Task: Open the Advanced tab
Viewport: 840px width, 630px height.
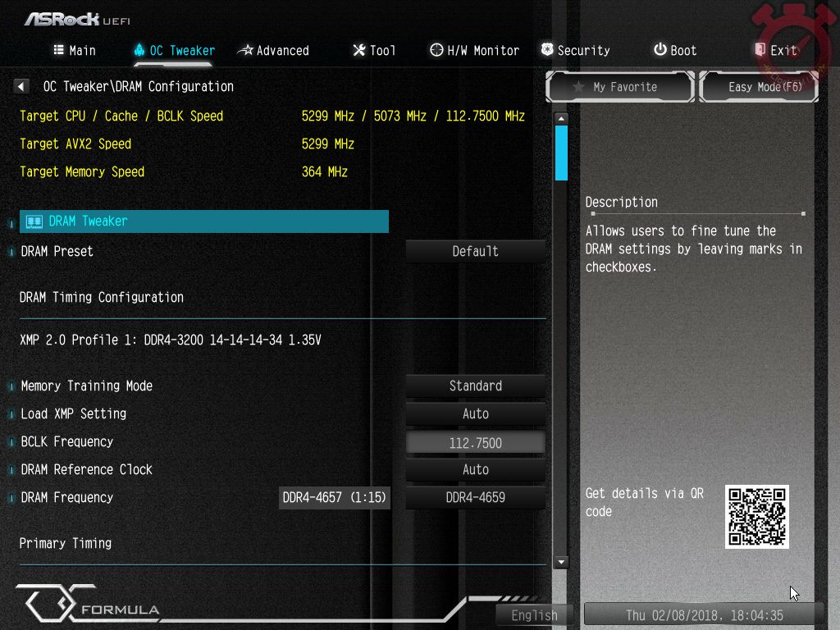Action: [273, 51]
